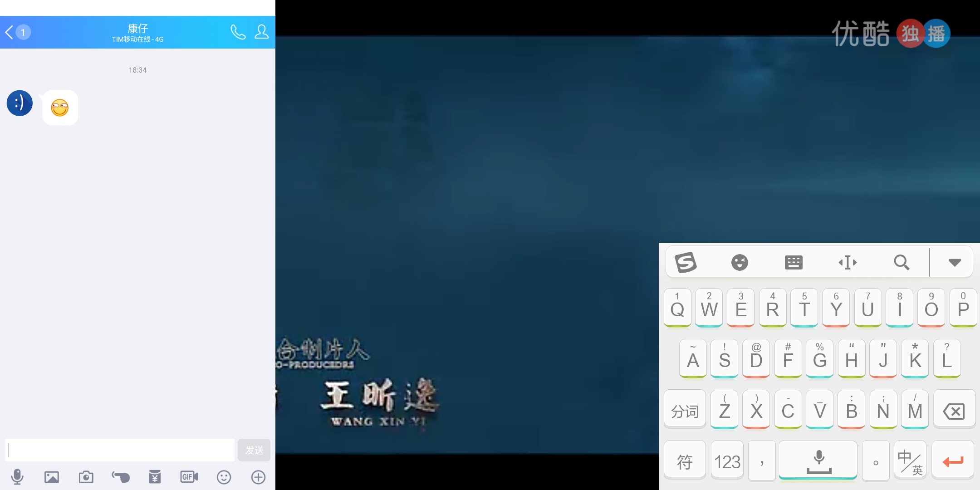The height and width of the screenshot is (490, 980).
Task: Open the keyboard emoticon face panel
Action: pos(740,262)
